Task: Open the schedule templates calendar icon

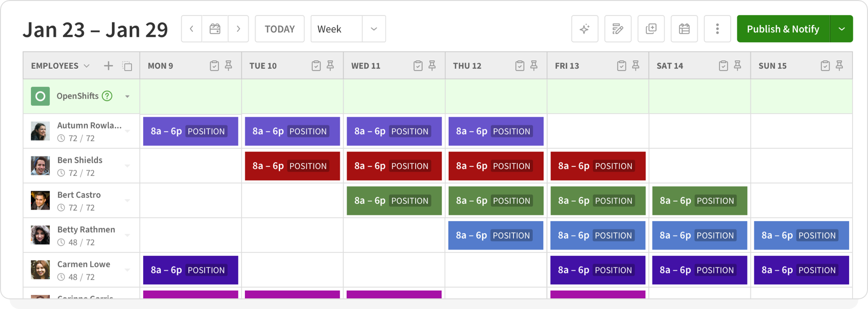Action: click(684, 29)
